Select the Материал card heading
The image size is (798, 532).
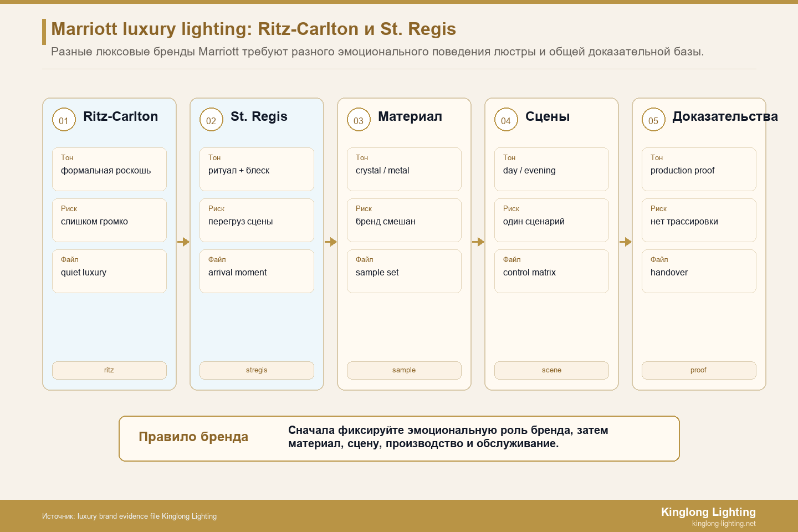point(410,116)
